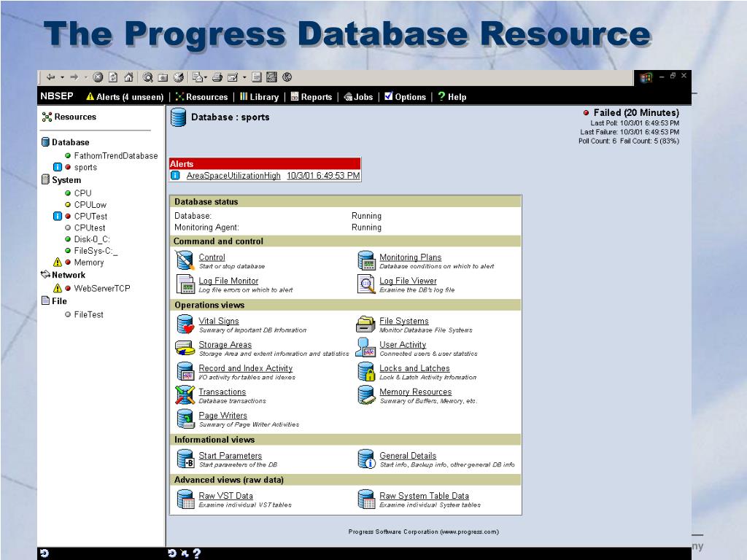Click the Storage Areas icon
The image size is (747, 560).
point(185,348)
